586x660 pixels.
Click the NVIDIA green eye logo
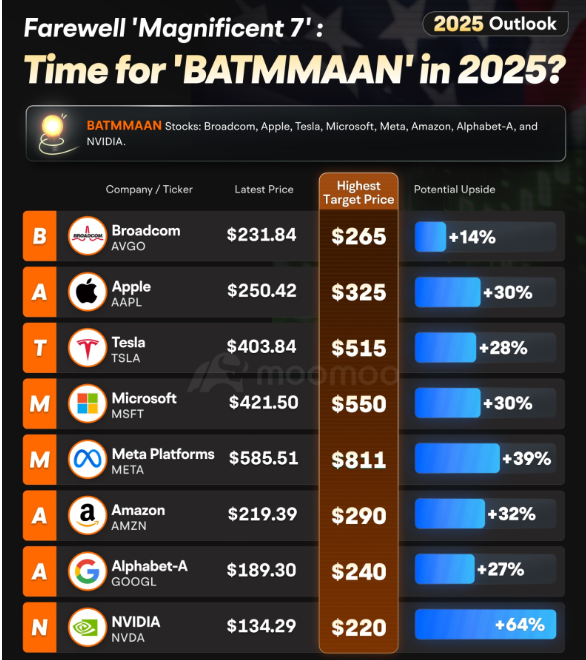click(87, 627)
